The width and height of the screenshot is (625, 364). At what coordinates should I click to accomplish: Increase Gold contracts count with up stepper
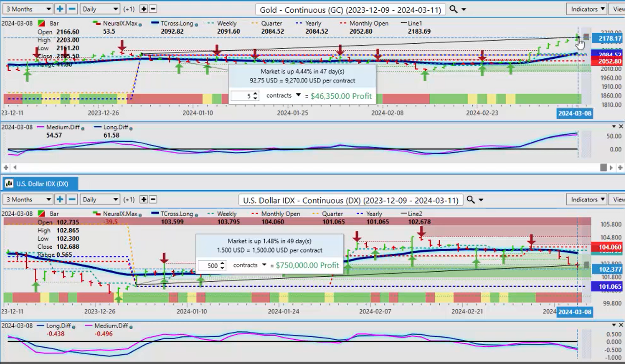255,93
